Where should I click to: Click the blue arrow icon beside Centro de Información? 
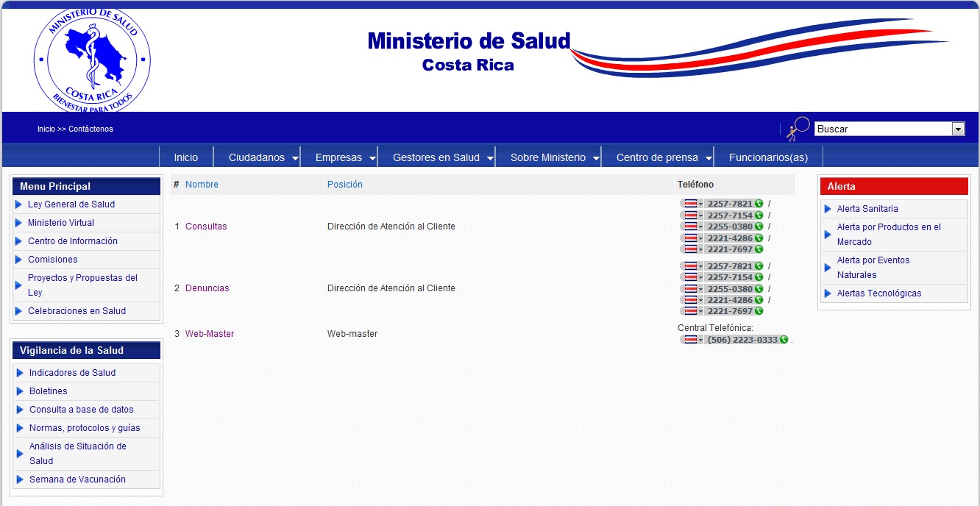point(18,241)
